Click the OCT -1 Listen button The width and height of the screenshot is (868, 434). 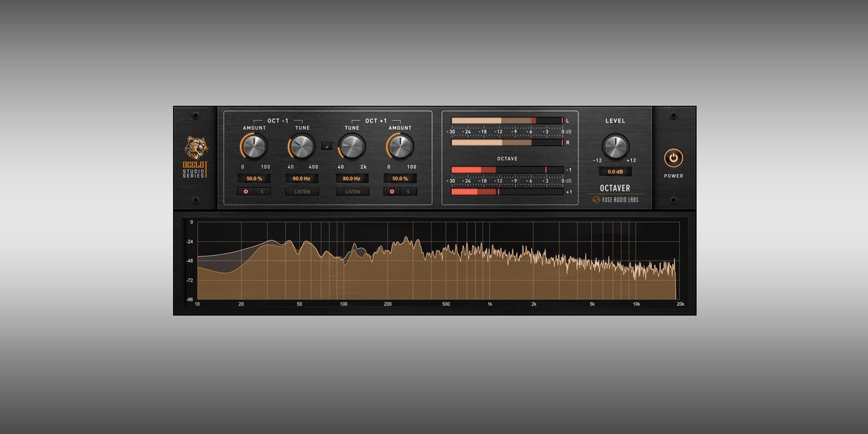302,192
